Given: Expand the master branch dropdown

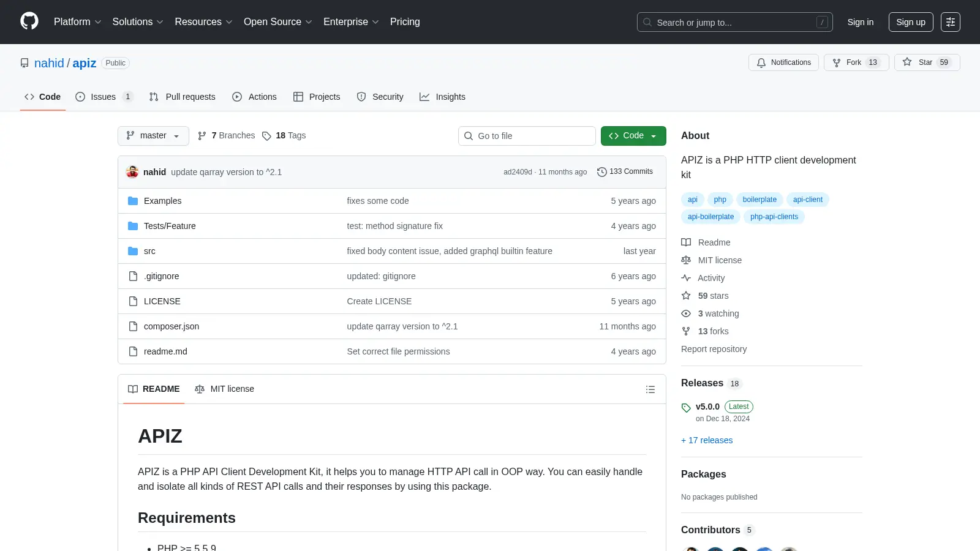Looking at the screenshot, I should pos(153,136).
